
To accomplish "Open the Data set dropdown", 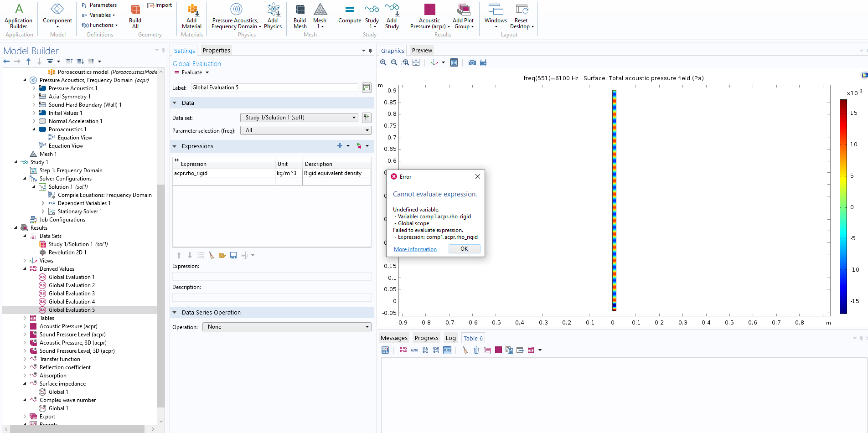I will [300, 118].
